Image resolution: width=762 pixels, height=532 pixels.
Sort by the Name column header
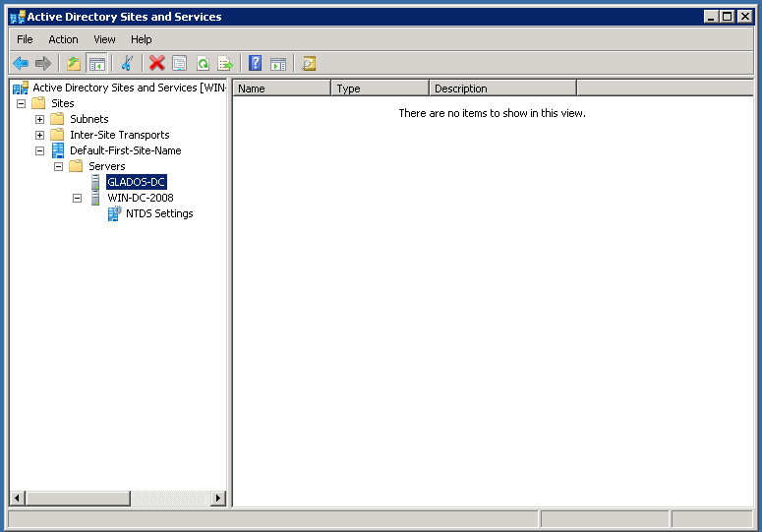pos(281,89)
